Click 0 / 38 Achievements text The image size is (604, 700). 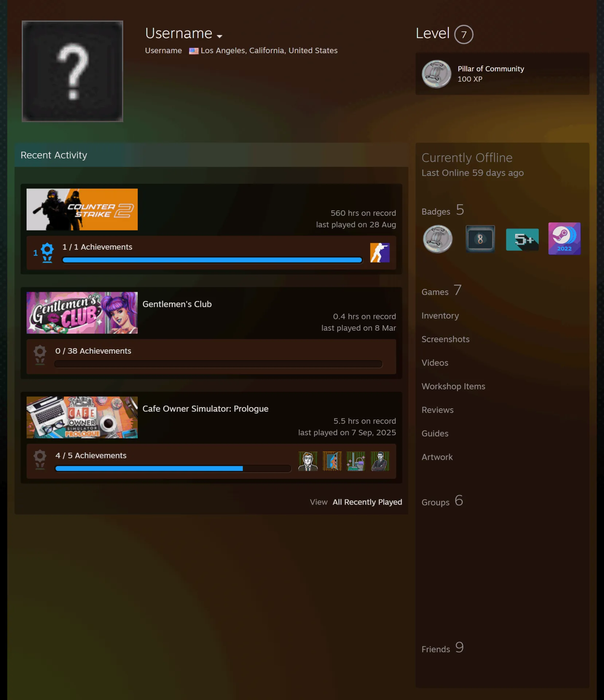(93, 351)
